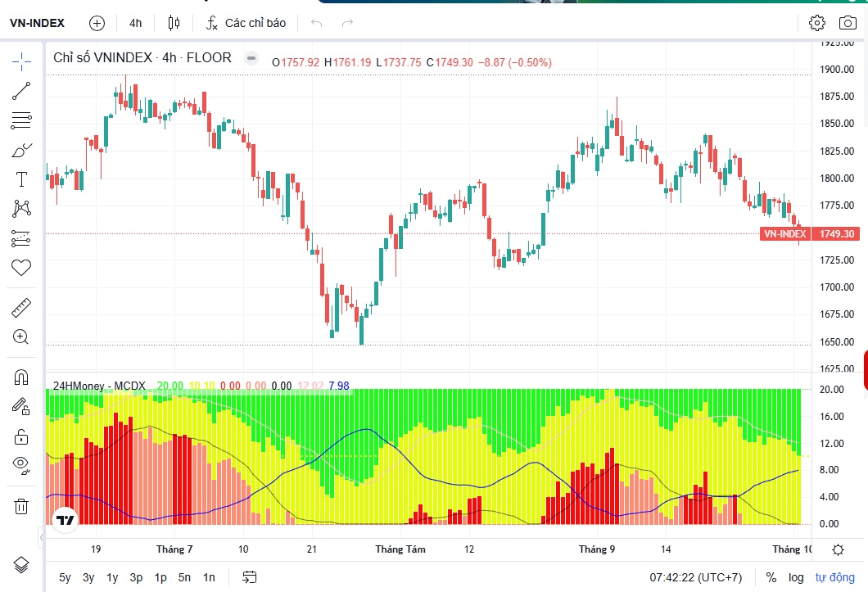Image resolution: width=868 pixels, height=592 pixels.
Task: Select the 3y time range
Action: (88, 577)
